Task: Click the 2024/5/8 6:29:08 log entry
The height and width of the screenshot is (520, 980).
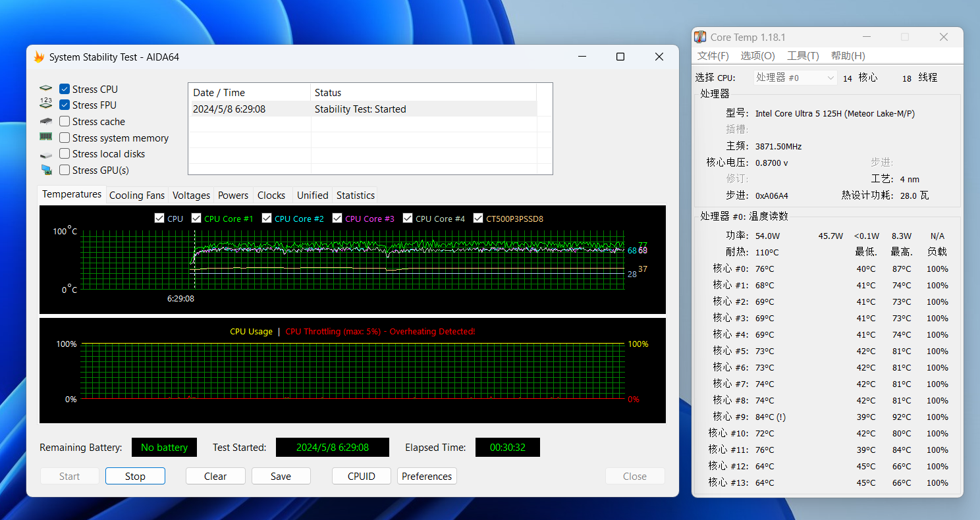Action: tap(229, 109)
